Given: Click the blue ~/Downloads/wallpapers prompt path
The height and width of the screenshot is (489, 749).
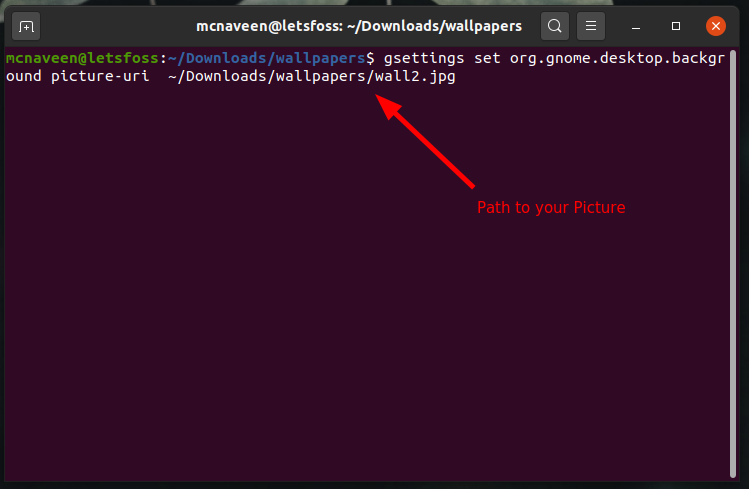Looking at the screenshot, I should [x=267, y=58].
